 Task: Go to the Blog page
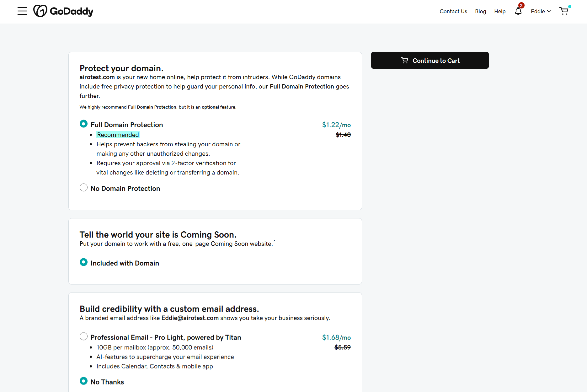coord(480,11)
